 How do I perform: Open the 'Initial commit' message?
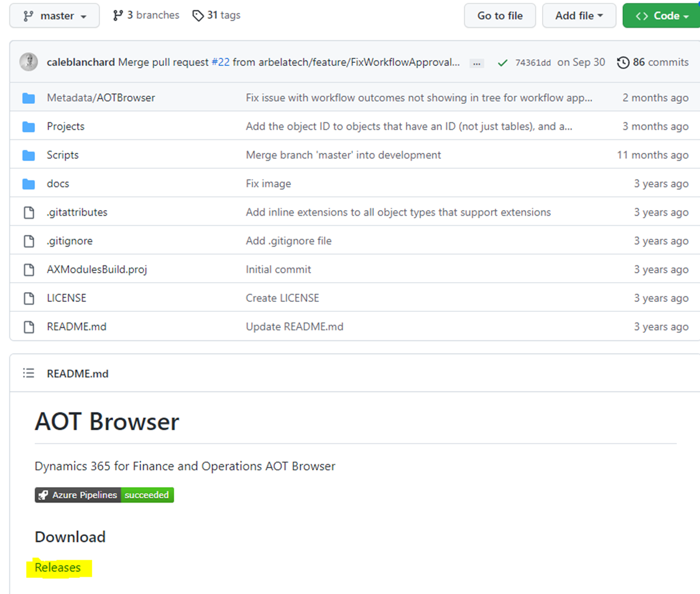click(x=279, y=270)
